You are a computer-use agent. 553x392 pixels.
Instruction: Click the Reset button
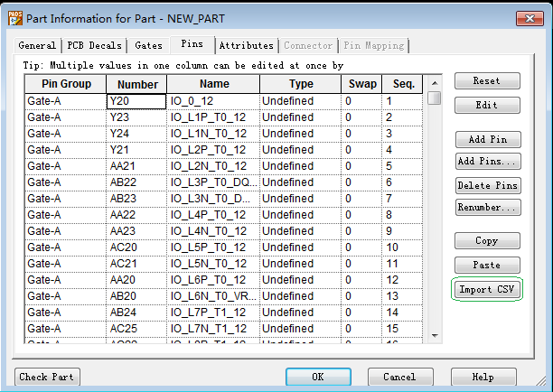(x=487, y=80)
